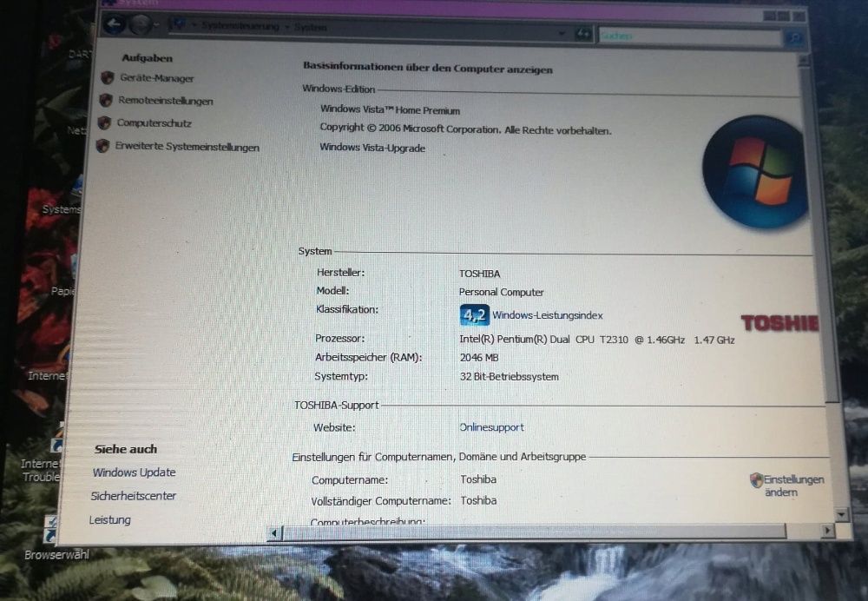Screen dimensions: 868x601
Task: Click the Back navigation arrow button
Action: pyautogui.click(x=114, y=24)
